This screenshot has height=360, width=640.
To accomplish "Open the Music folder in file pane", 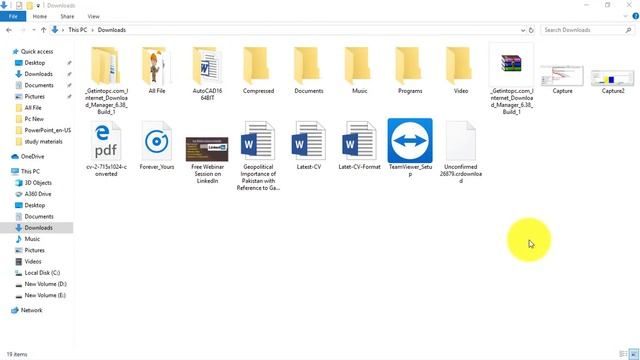I will [359, 67].
